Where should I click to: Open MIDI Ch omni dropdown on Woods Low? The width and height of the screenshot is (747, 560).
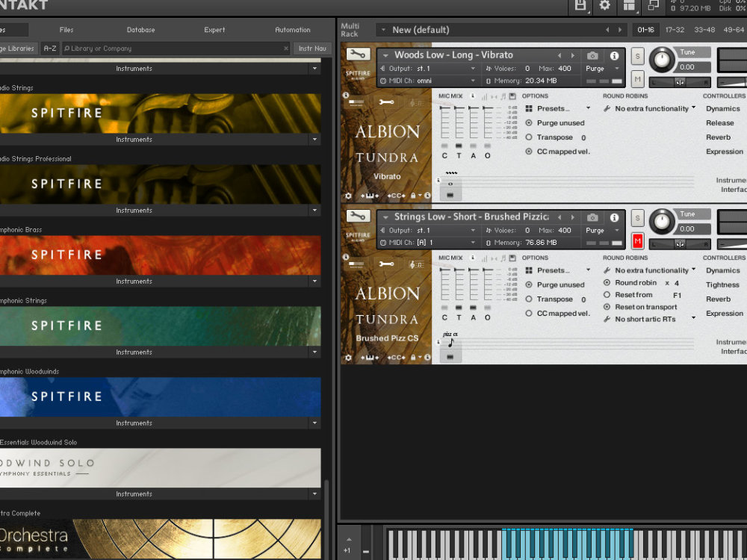tap(428, 81)
